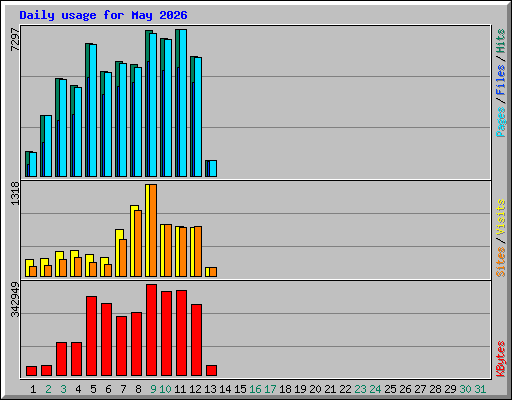The image size is (512, 400).
Task: Click the cyan pages bar for day 11
Action: pos(183,103)
